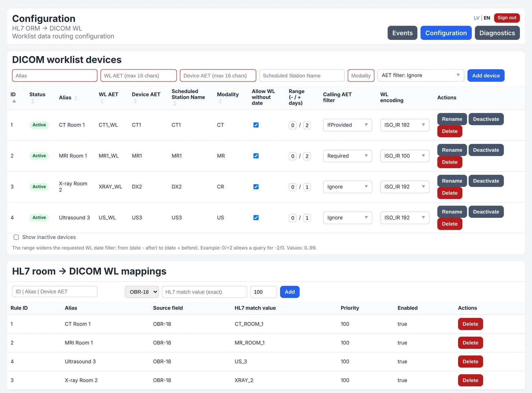The image size is (532, 393).
Task: Click the Sign out button
Action: (507, 18)
